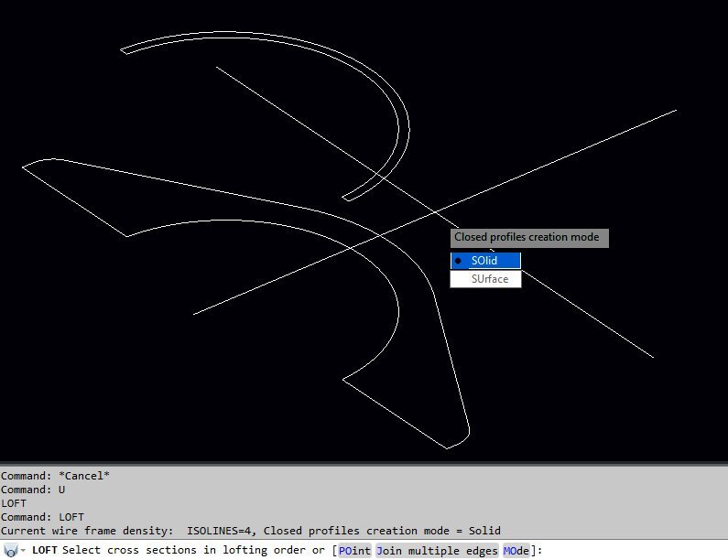Click 'Command: U' history line
The image size is (728, 560).
click(33, 490)
